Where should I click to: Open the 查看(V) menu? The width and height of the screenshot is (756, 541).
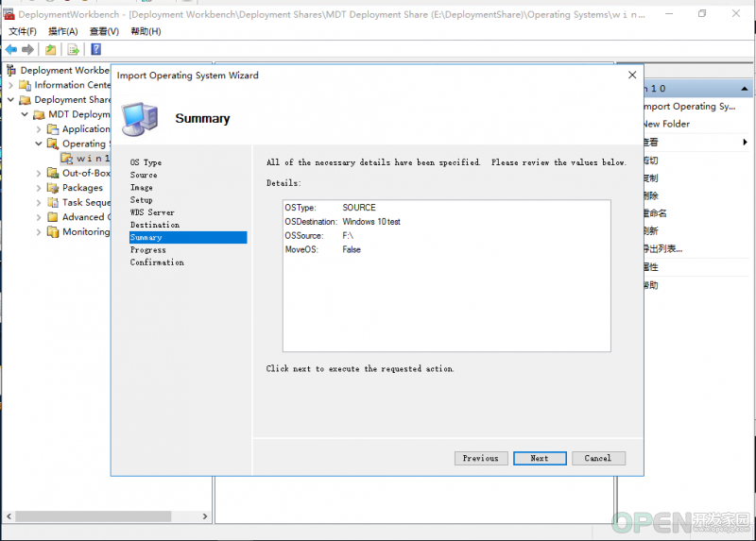(104, 31)
